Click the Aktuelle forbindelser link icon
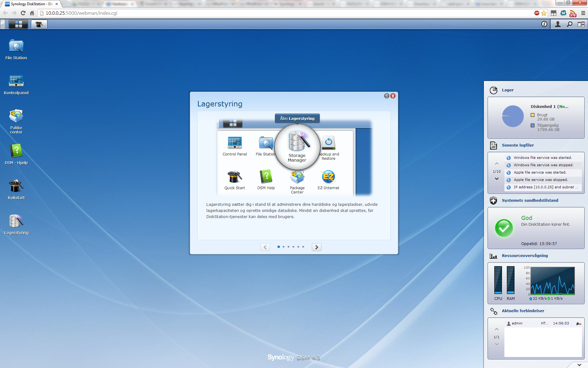 pos(493,311)
